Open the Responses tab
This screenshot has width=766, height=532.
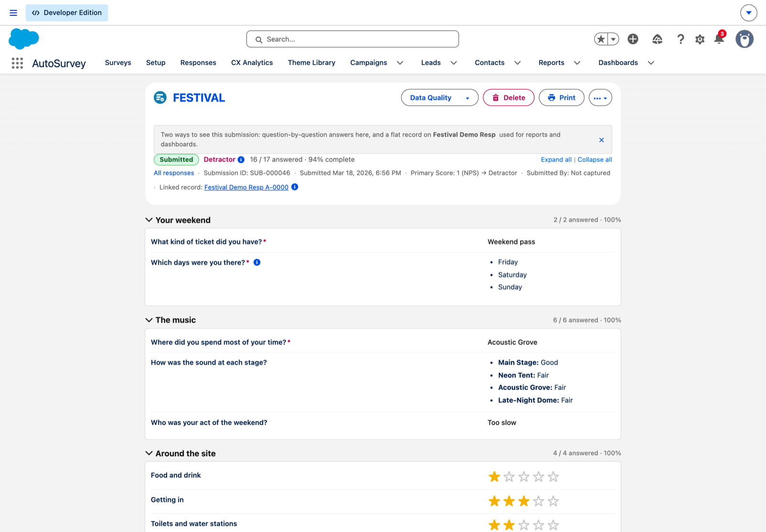pyautogui.click(x=198, y=63)
